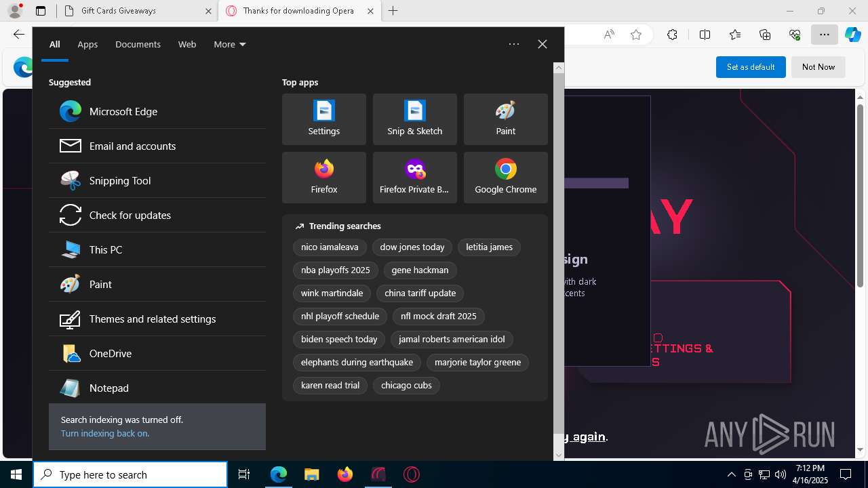Search trending jamal roberts american idol
This screenshot has width=868, height=488.
tap(452, 340)
